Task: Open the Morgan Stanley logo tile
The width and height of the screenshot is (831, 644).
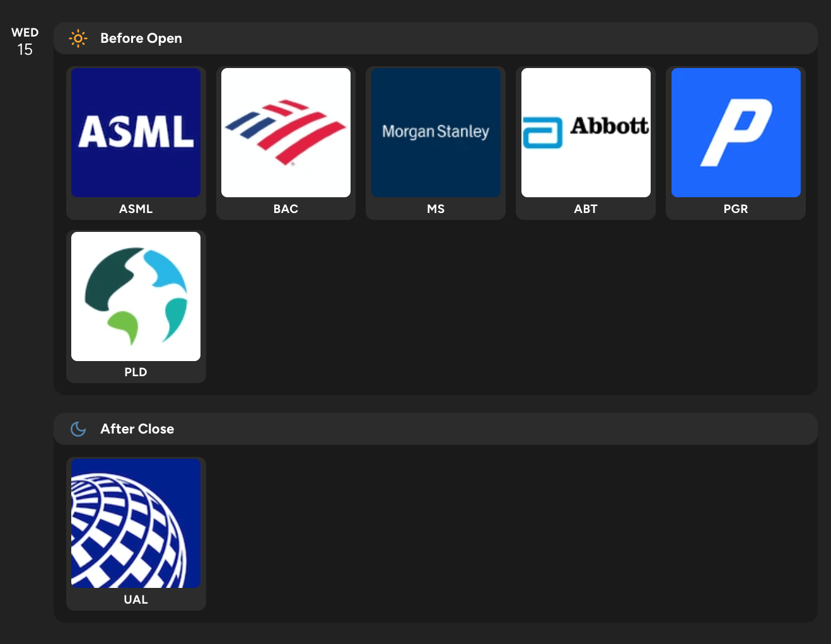Action: tap(436, 132)
